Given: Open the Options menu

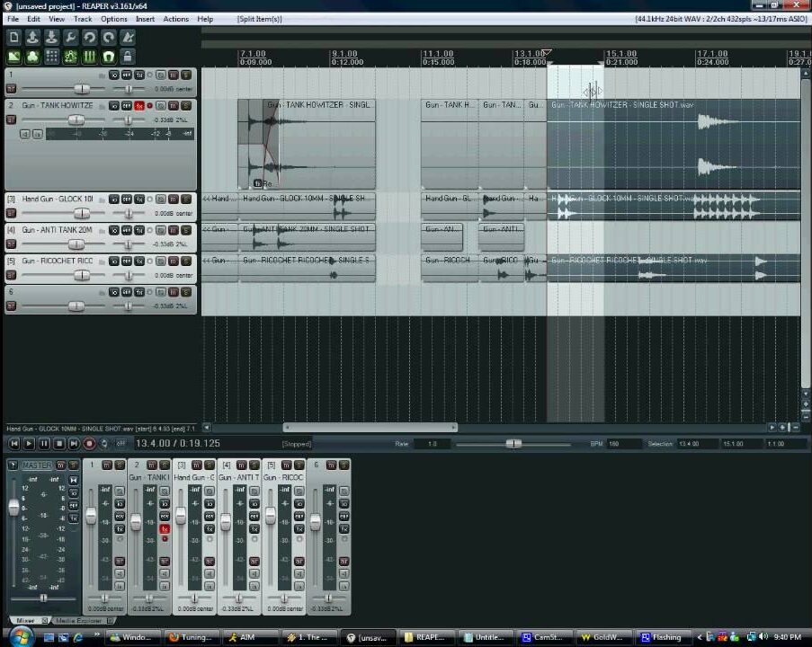Looking at the screenshot, I should [x=114, y=19].
